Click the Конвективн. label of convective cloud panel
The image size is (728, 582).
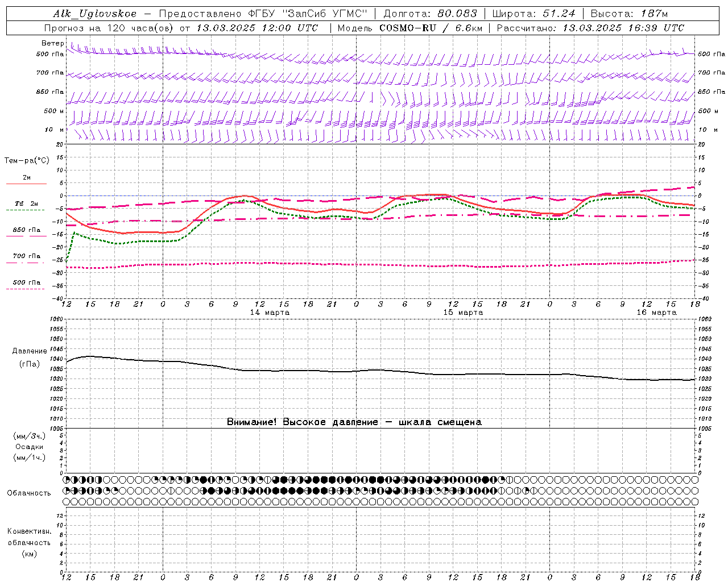[x=29, y=531]
